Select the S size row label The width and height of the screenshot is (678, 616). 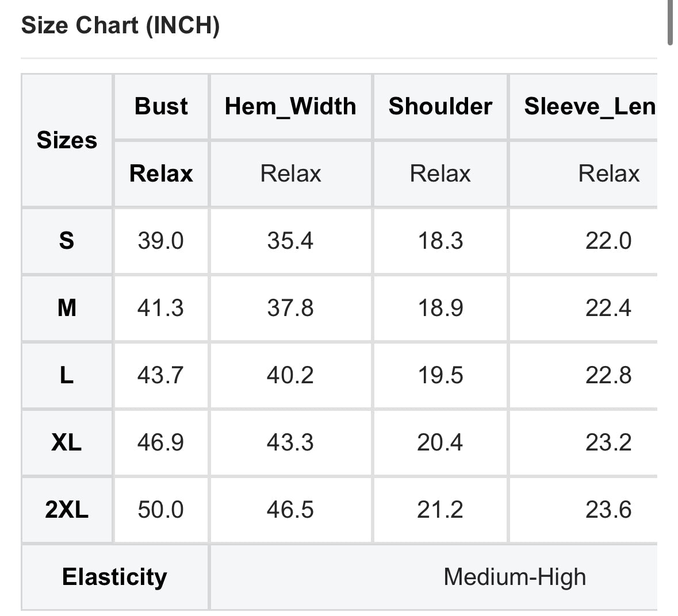click(67, 240)
